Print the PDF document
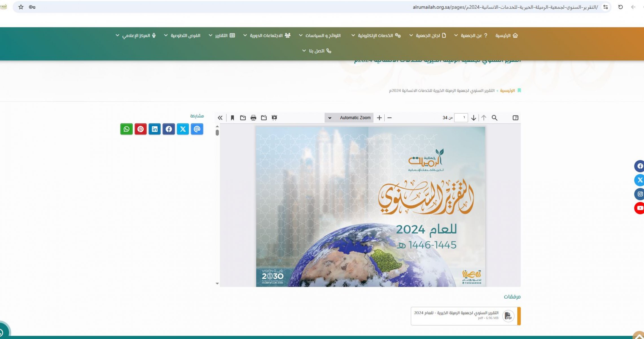The width and height of the screenshot is (644, 339). 253,118
